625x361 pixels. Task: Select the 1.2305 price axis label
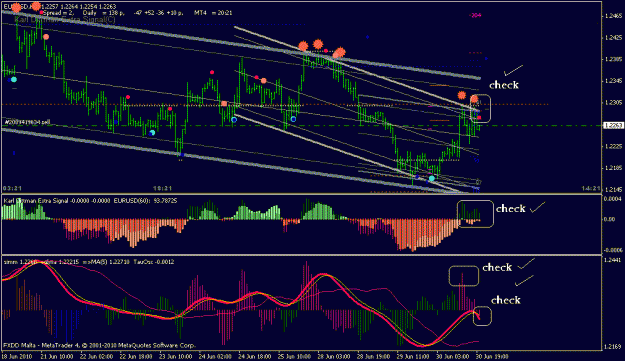[x=613, y=103]
